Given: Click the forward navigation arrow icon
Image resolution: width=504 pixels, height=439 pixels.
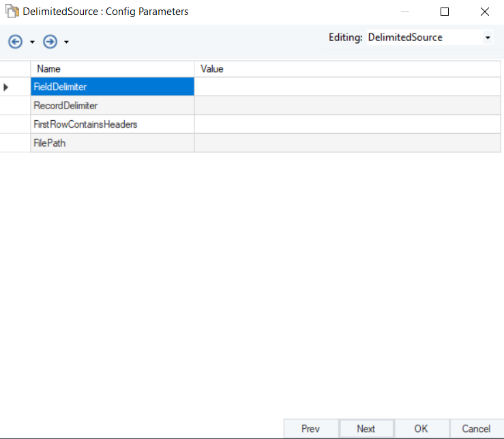Looking at the screenshot, I should [x=50, y=42].
